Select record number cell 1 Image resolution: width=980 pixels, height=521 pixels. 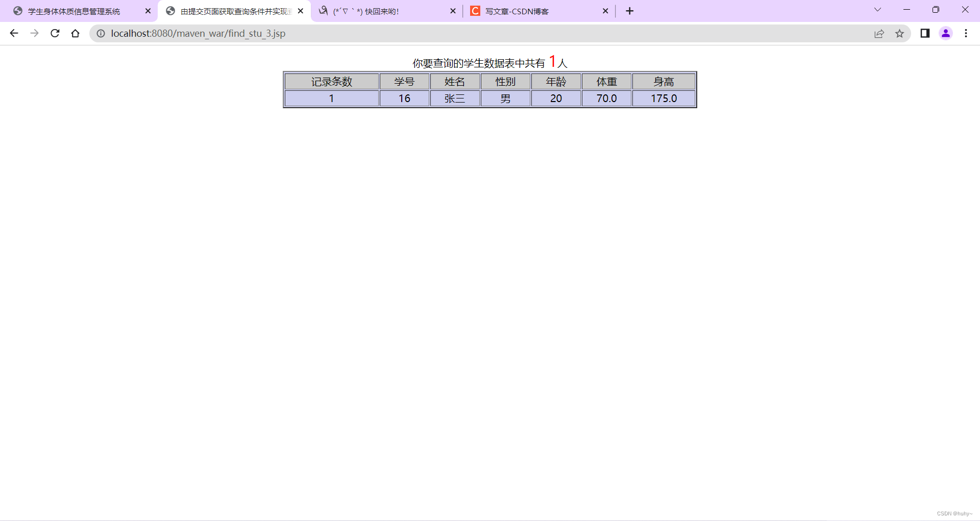tap(332, 98)
